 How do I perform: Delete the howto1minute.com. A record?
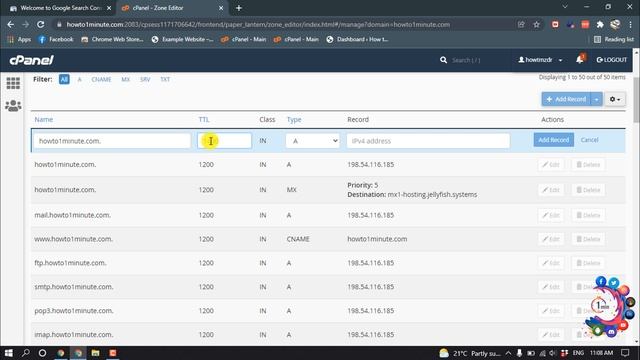(588, 165)
